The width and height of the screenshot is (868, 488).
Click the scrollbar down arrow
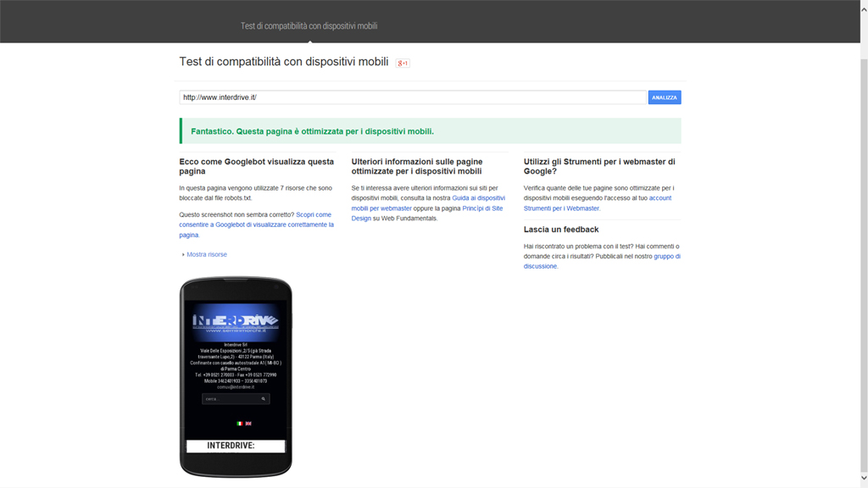click(864, 478)
